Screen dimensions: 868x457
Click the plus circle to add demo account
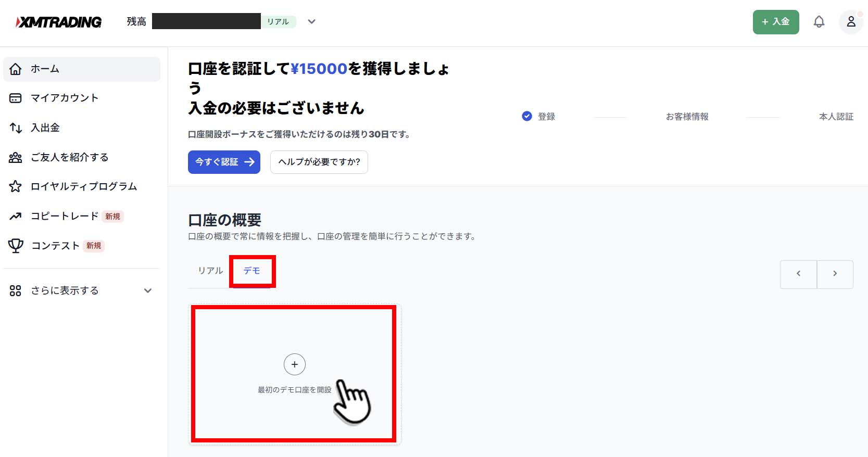click(294, 364)
